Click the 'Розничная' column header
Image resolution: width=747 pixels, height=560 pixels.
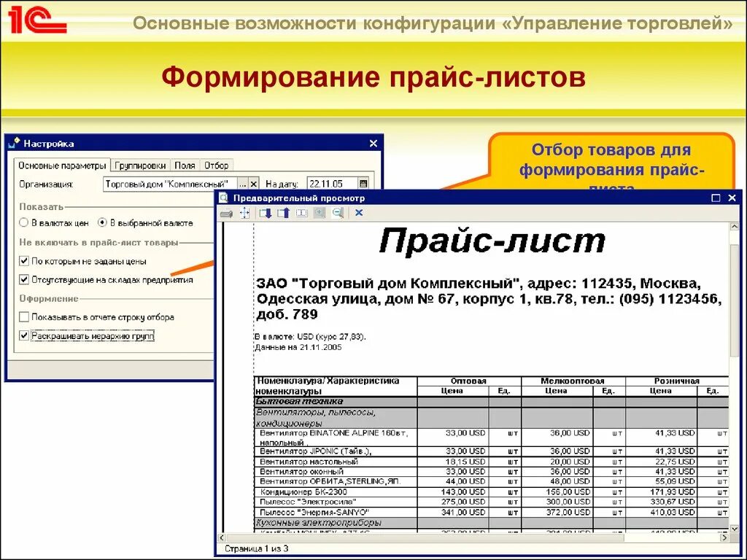pos(677,381)
